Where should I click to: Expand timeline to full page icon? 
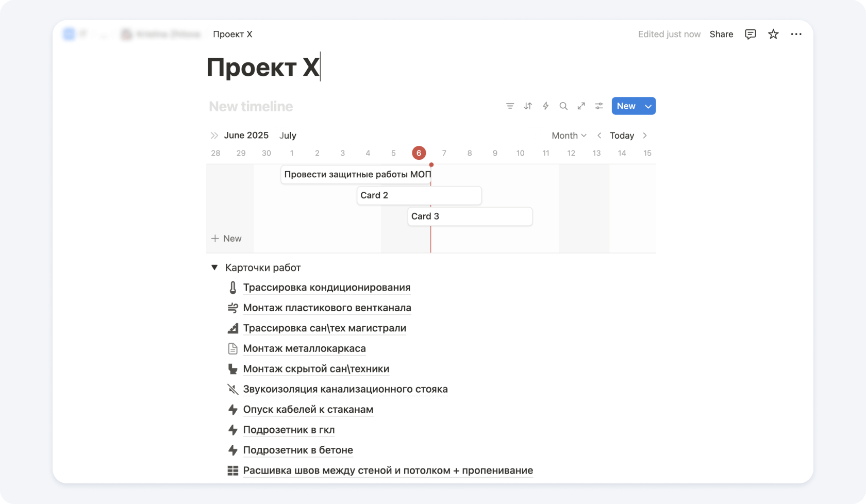click(x=581, y=106)
